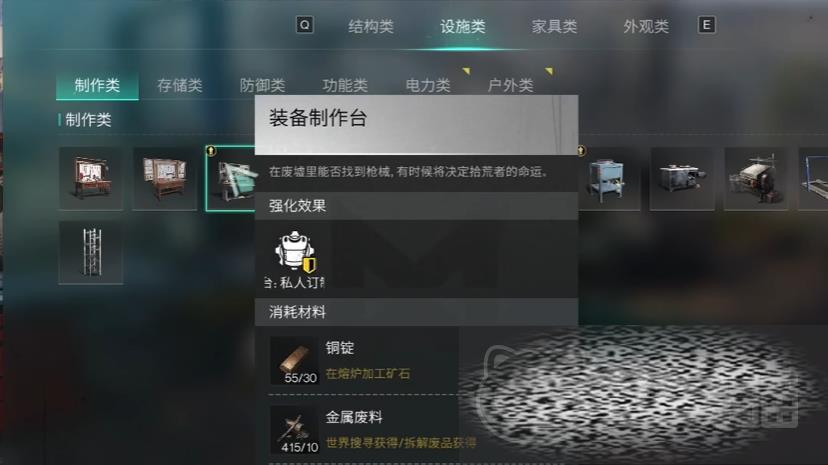Open the 功能类 sub-tab
828x465 pixels.
click(345, 86)
